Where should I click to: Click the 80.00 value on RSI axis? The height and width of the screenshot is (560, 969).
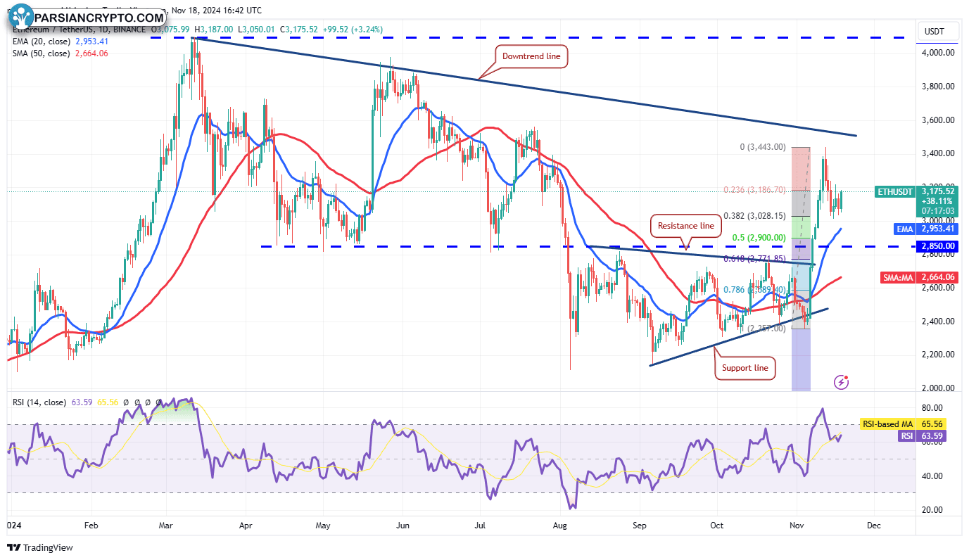tap(932, 408)
